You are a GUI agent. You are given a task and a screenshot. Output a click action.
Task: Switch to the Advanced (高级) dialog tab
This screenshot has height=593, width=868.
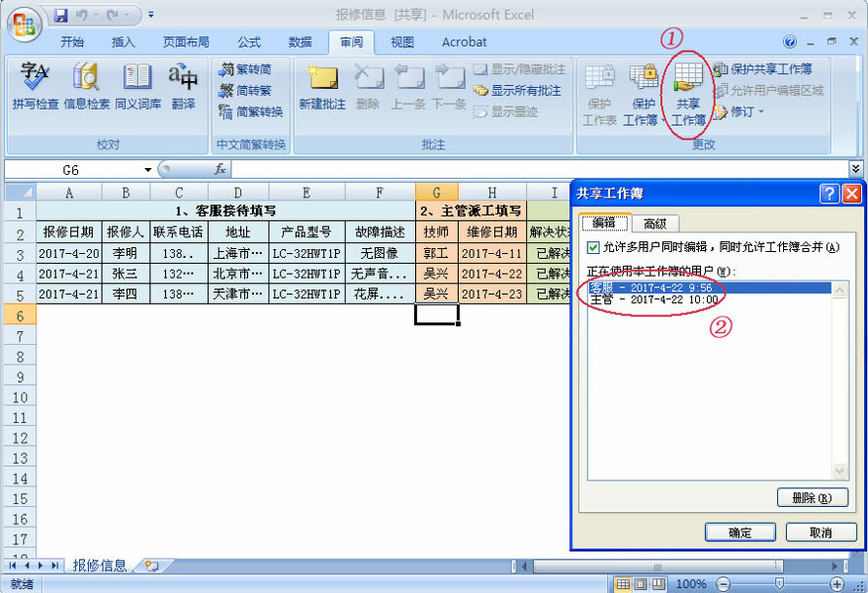click(x=654, y=224)
